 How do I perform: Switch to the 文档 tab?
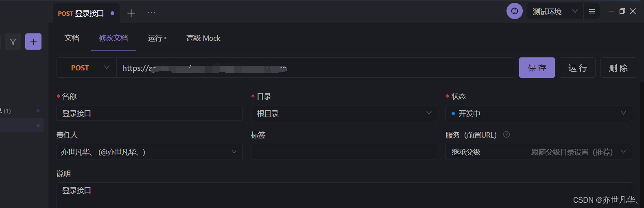(x=72, y=38)
